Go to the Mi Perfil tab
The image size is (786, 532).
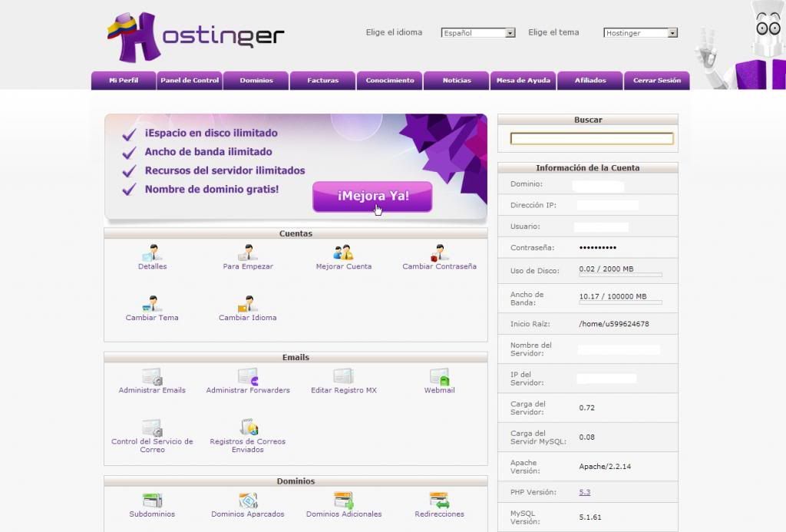coord(124,81)
